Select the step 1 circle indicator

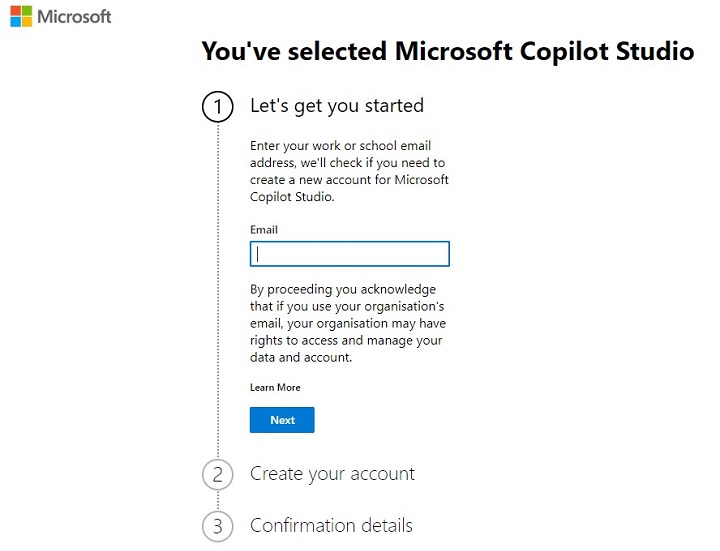pyautogui.click(x=217, y=106)
